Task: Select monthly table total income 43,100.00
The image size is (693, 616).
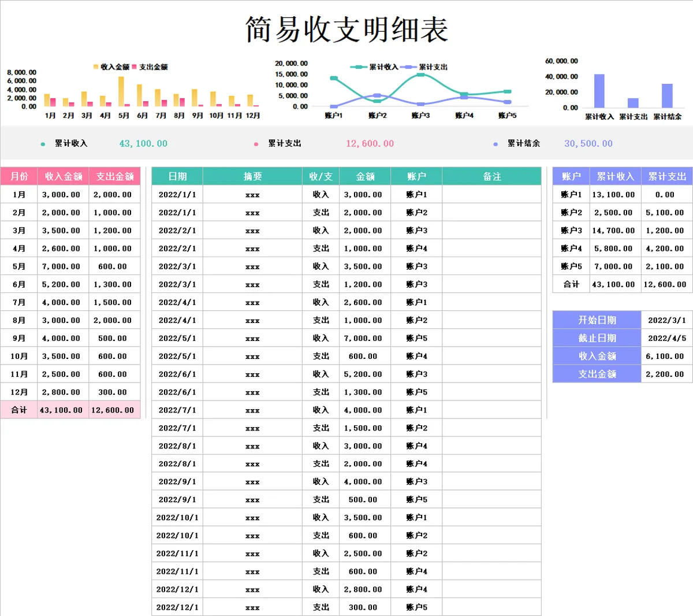Action: [x=64, y=410]
